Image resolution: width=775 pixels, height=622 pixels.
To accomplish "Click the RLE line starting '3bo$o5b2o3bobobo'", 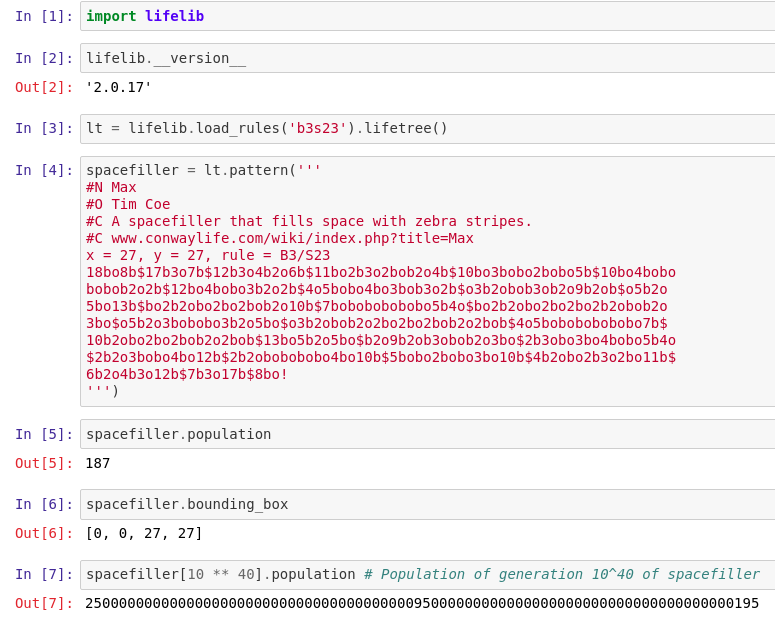I will 377,323.
